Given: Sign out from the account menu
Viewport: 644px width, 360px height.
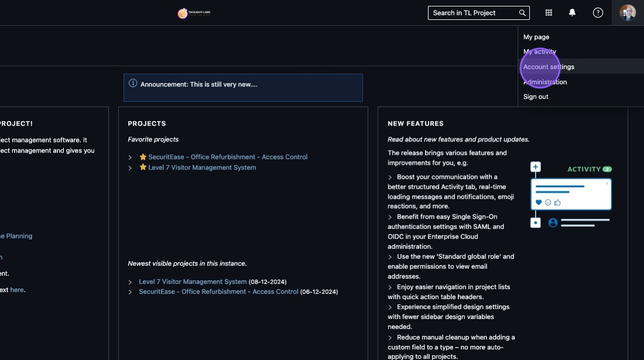Looking at the screenshot, I should [536, 96].
